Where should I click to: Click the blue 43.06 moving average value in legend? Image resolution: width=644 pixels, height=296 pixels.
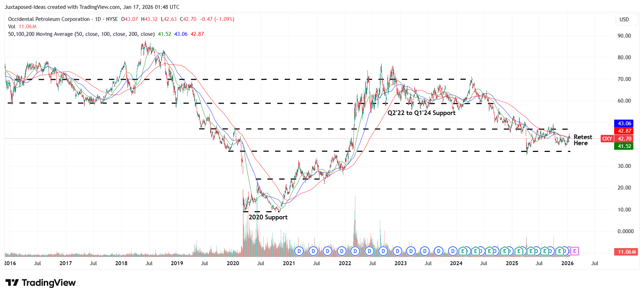pos(181,34)
